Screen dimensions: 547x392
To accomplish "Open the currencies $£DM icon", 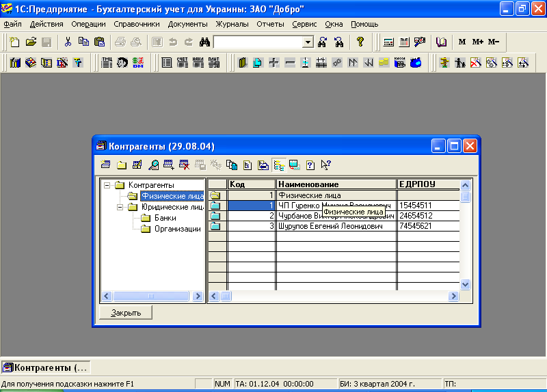I will click(138, 63).
